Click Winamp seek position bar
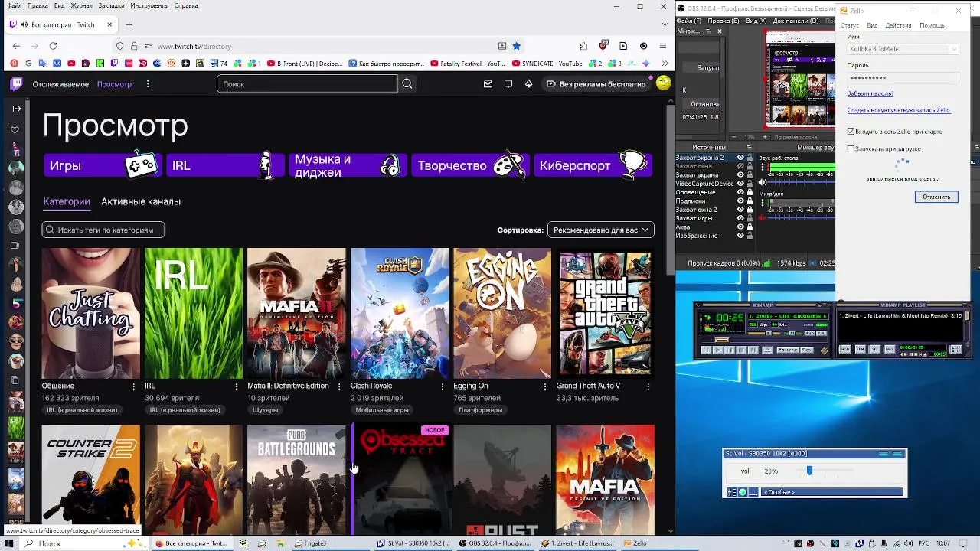980x551 pixels. pyautogui.click(x=764, y=340)
